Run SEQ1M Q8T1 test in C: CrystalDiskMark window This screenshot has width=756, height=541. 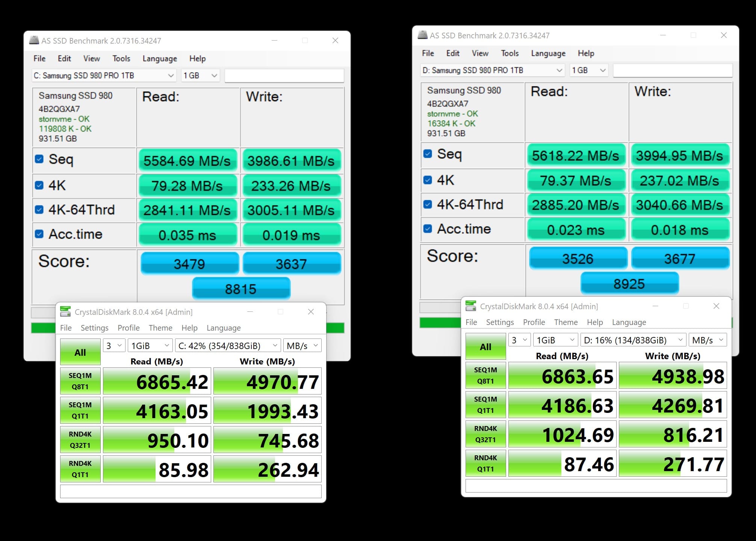(x=80, y=381)
